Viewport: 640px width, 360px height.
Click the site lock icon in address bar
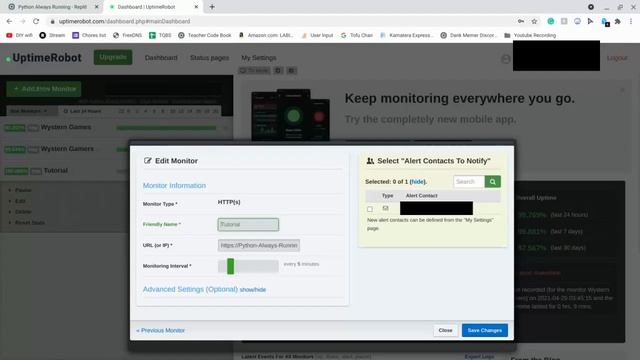[x=52, y=21]
